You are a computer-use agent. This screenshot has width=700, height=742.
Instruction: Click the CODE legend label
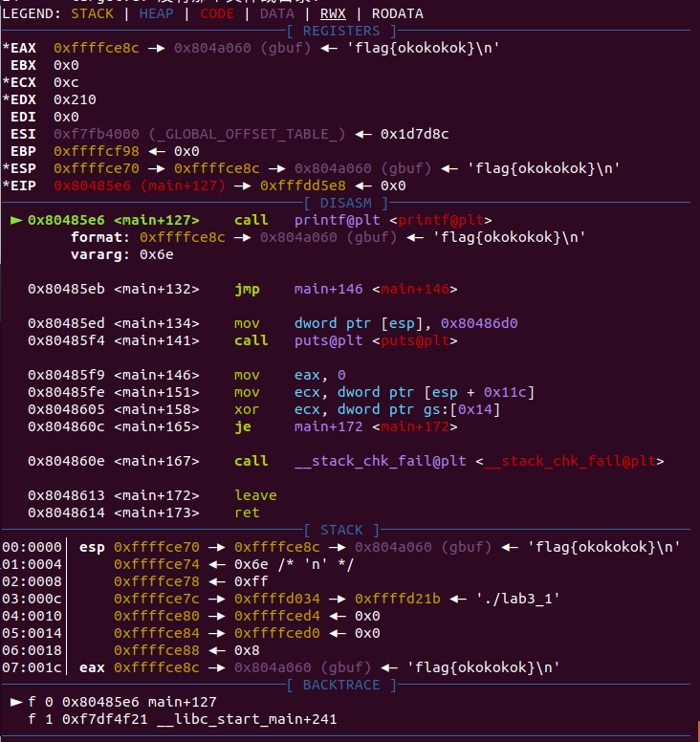[217, 13]
